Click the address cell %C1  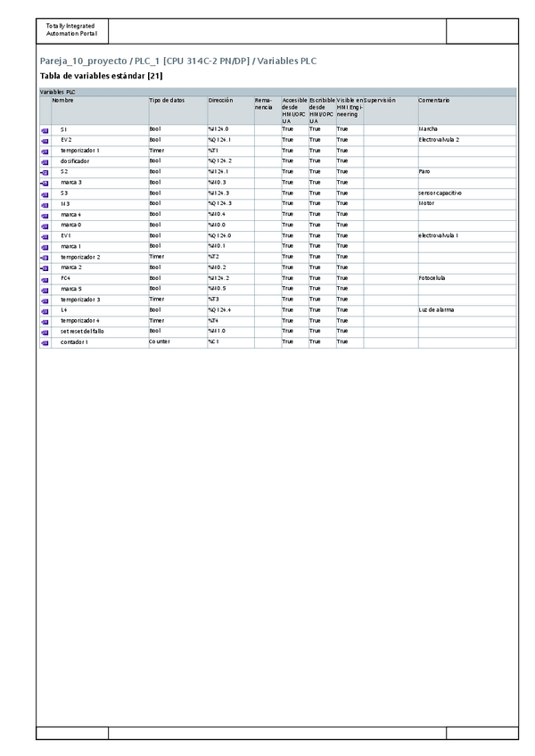point(231,341)
